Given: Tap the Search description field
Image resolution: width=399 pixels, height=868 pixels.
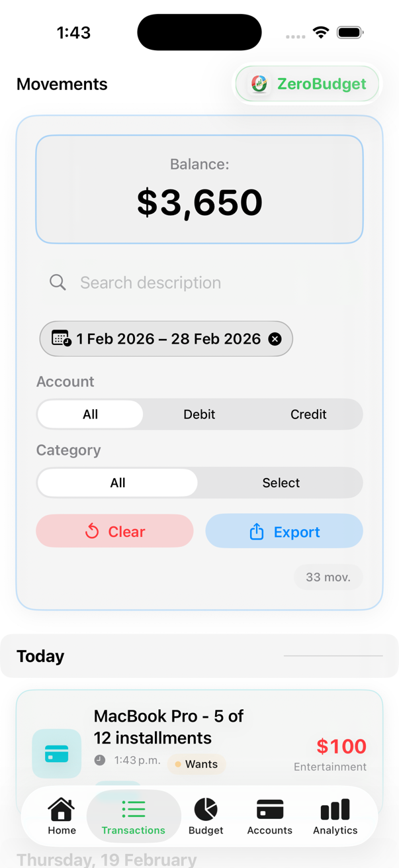Looking at the screenshot, I should point(199,283).
